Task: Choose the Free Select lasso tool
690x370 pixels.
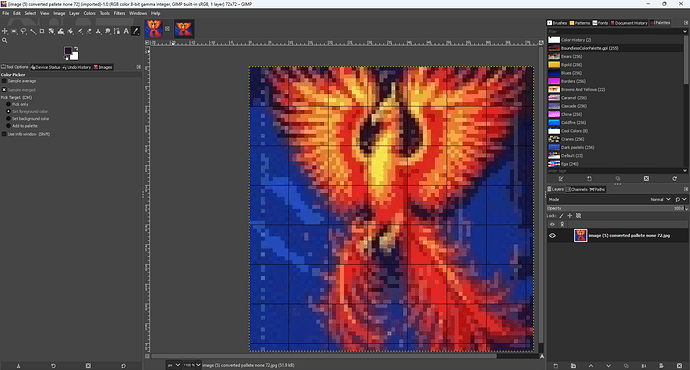Action: (23, 31)
